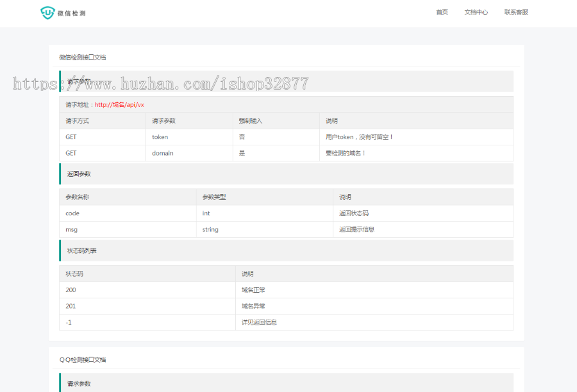This screenshot has width=577, height=392.
Task: Click the QQ检测接口文档 section title
Action: click(83, 359)
